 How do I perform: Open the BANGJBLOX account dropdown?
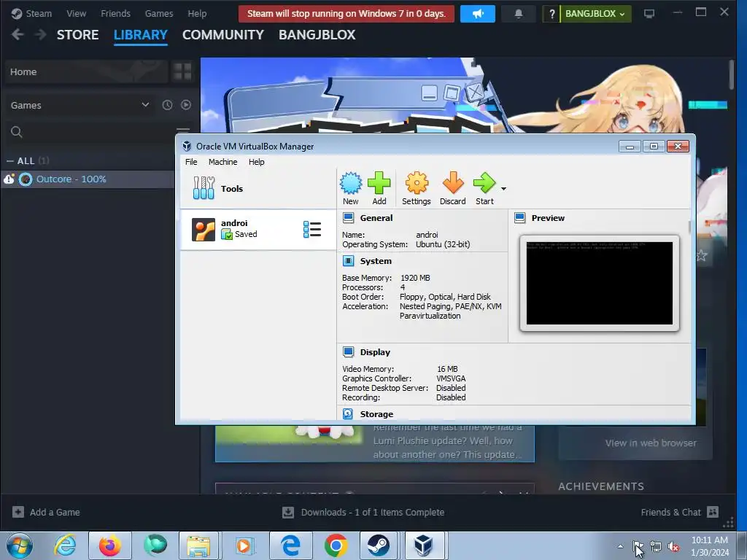[595, 14]
